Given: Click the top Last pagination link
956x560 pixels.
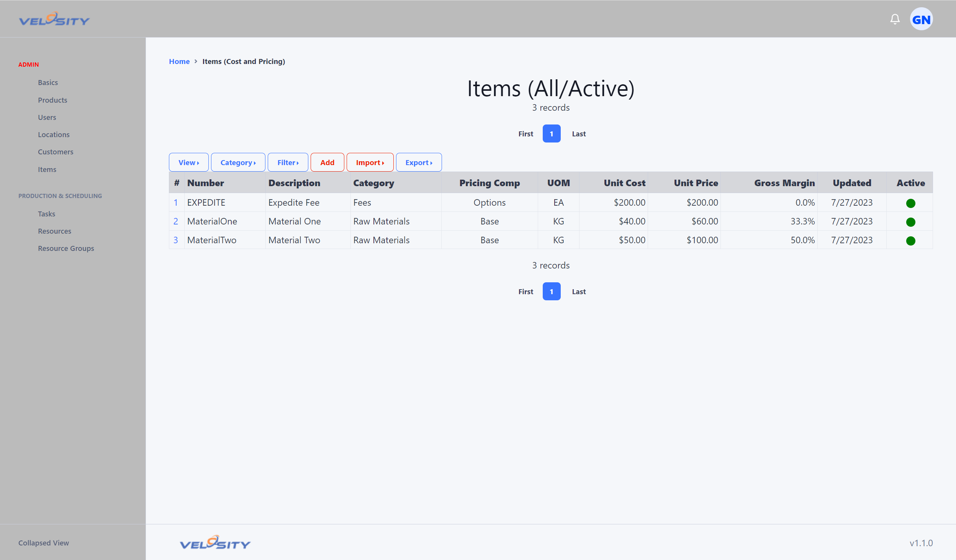Looking at the screenshot, I should 579,134.
